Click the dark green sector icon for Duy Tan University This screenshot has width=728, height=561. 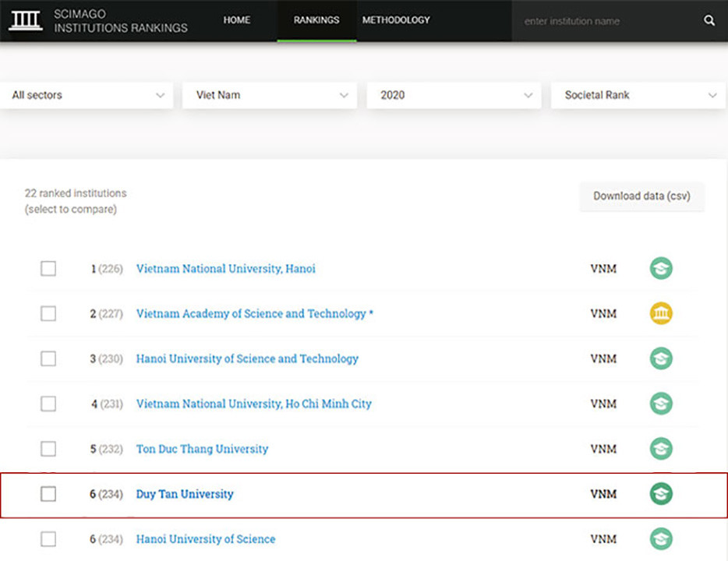(660, 493)
